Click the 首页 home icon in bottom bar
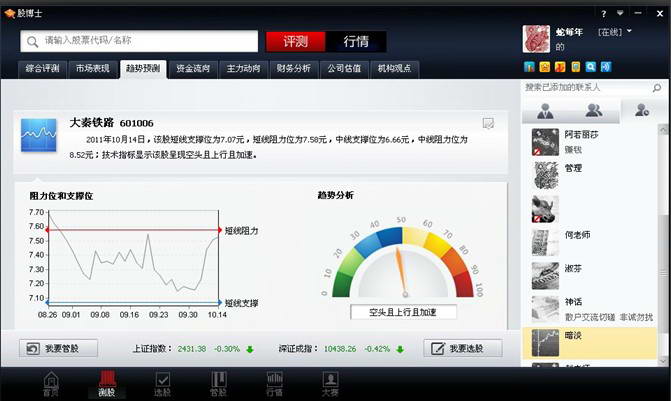 click(x=51, y=383)
